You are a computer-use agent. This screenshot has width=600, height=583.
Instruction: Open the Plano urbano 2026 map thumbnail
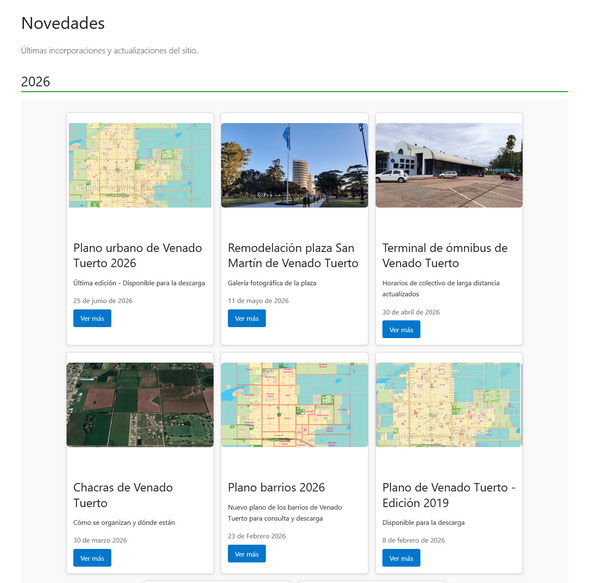pos(140,165)
